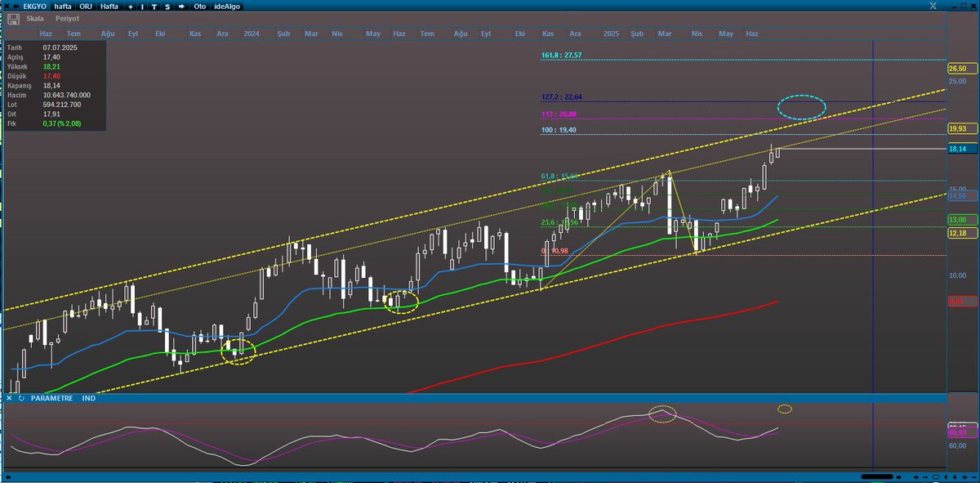Click the 2024 label on time axis

pyautogui.click(x=252, y=34)
